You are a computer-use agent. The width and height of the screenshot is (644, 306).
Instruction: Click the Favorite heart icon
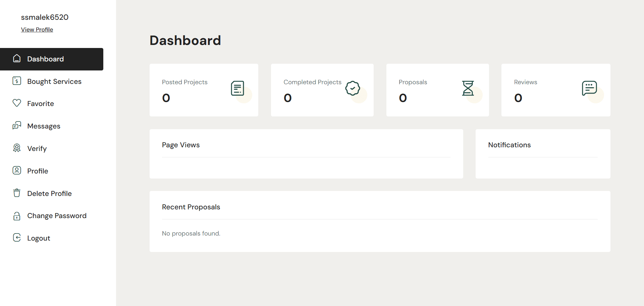17,103
